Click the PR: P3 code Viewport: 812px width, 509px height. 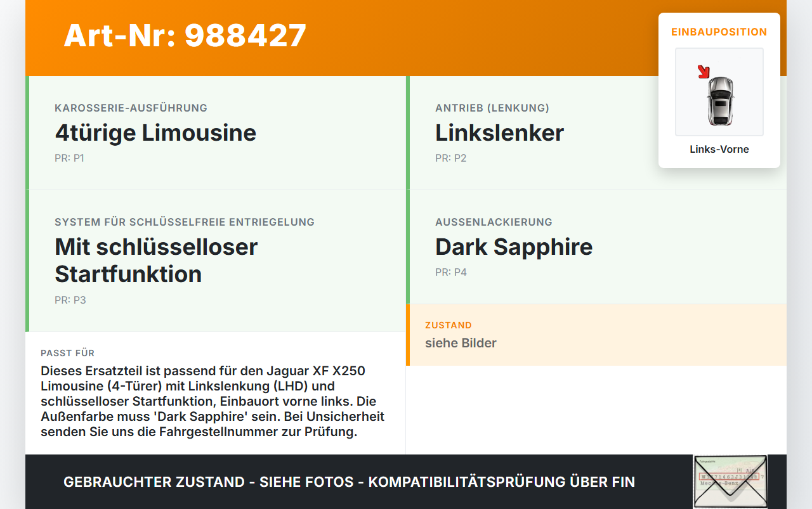click(x=70, y=300)
